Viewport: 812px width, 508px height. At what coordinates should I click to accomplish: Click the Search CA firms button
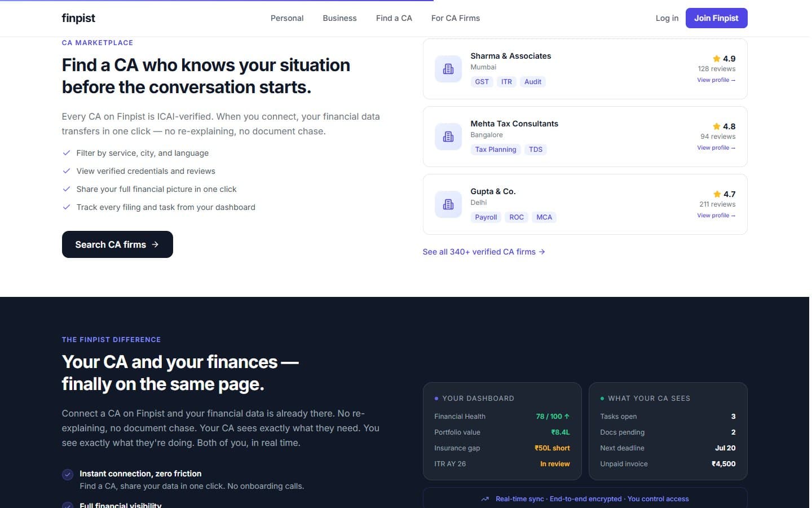[x=117, y=244]
